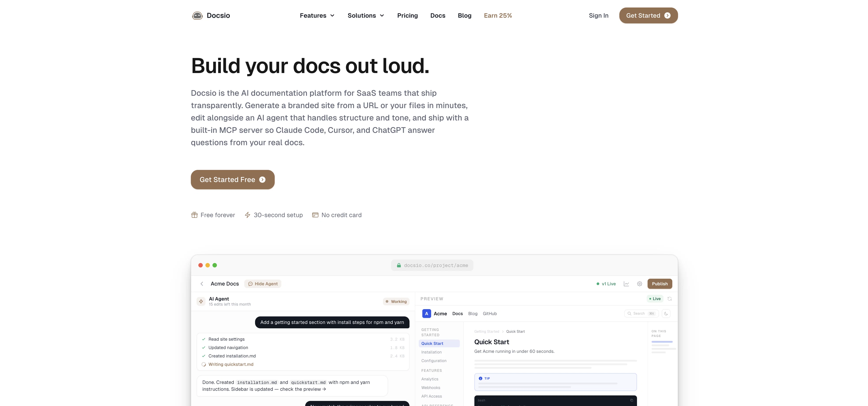This screenshot has height=406, width=868.
Task: Click the "Add a getting started section" message
Action: click(x=332, y=322)
